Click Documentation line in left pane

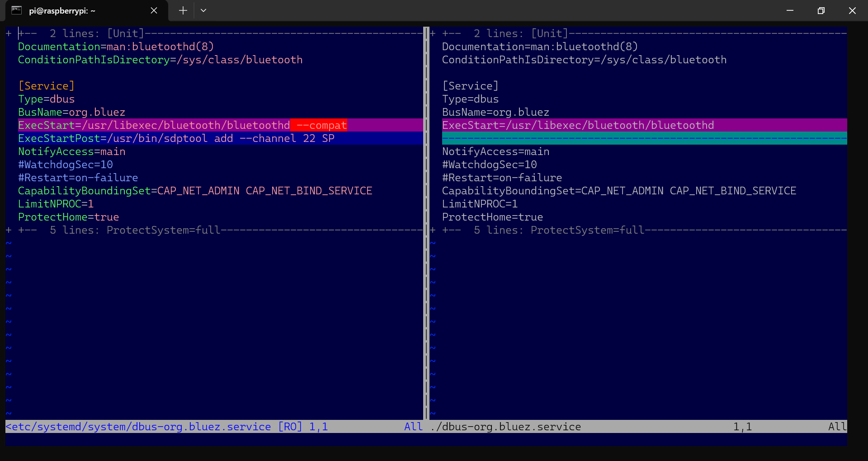tap(116, 47)
